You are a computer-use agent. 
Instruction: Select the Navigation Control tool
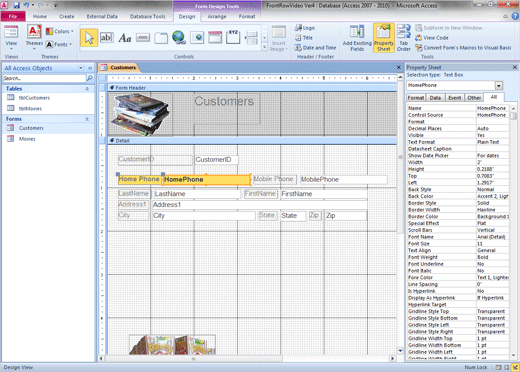(215, 37)
